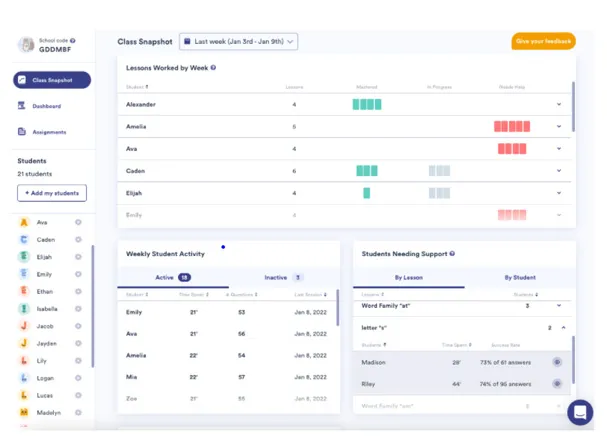Open the Dashboard page from sidebar

pos(48,106)
